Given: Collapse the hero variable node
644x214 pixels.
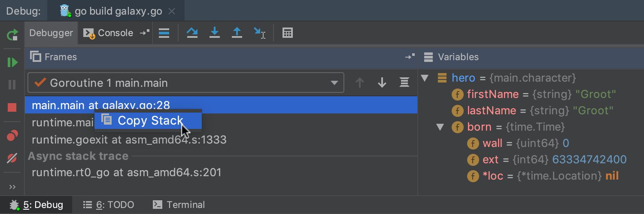Looking at the screenshot, I should tap(425, 78).
